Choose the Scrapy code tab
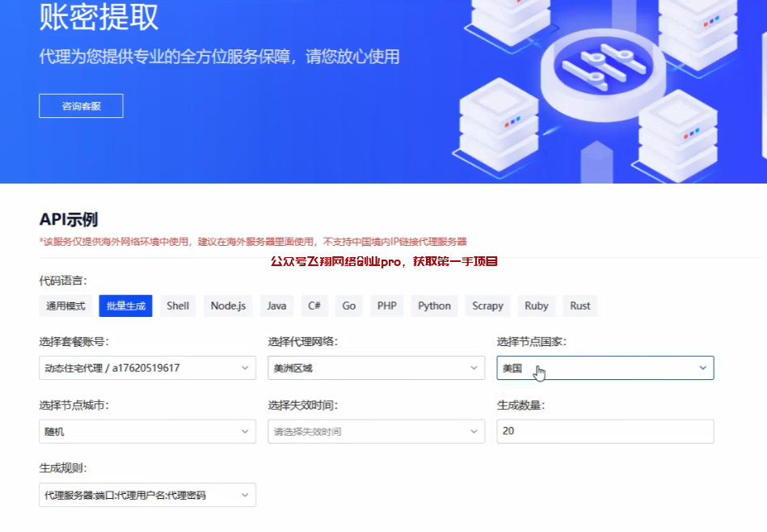 (487, 306)
